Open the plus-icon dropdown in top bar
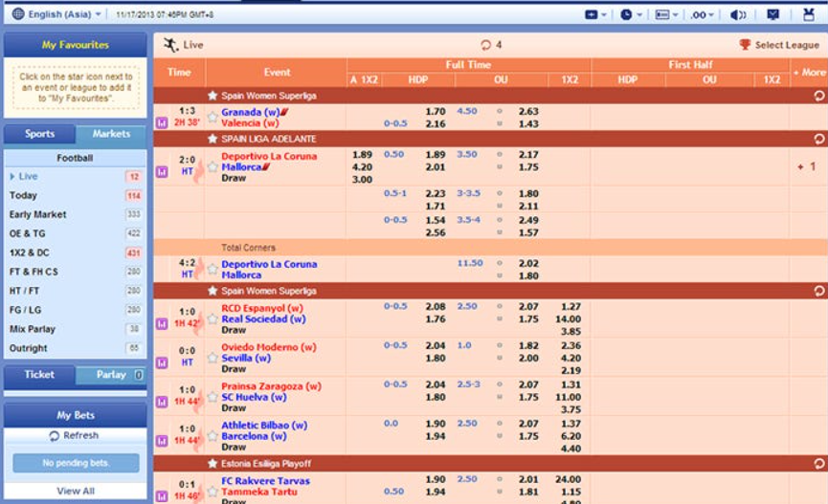This screenshot has height=504, width=828. click(x=595, y=14)
